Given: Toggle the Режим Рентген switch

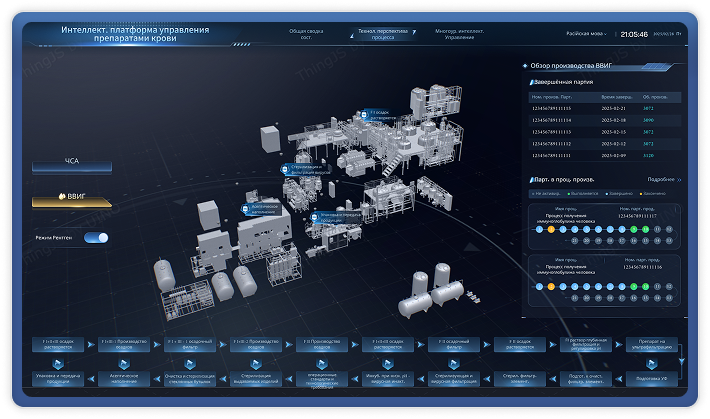Looking at the screenshot, I should (96, 238).
